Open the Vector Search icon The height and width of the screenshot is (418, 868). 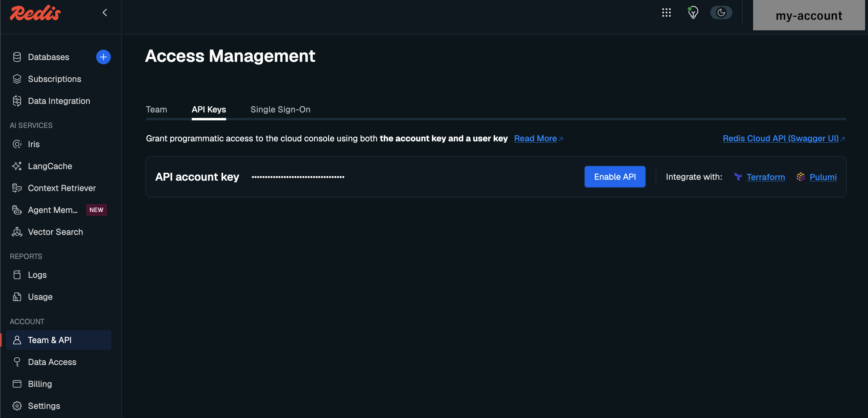pos(17,232)
